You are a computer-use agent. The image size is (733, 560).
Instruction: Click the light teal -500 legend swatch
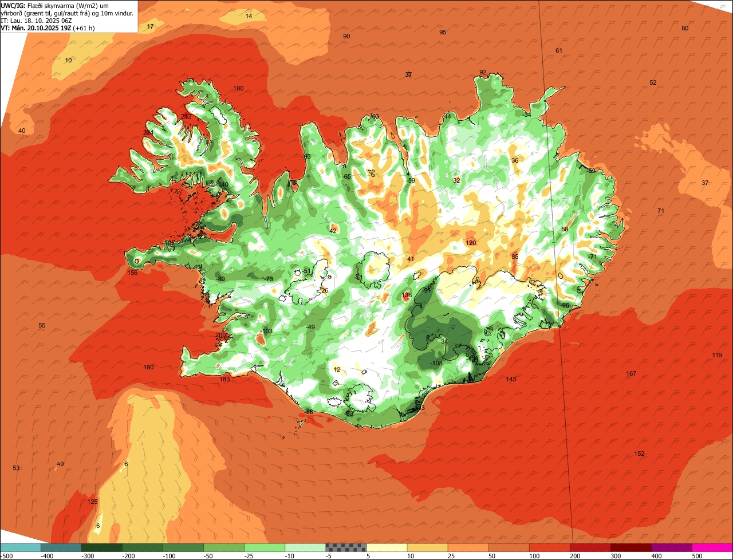click(20, 547)
